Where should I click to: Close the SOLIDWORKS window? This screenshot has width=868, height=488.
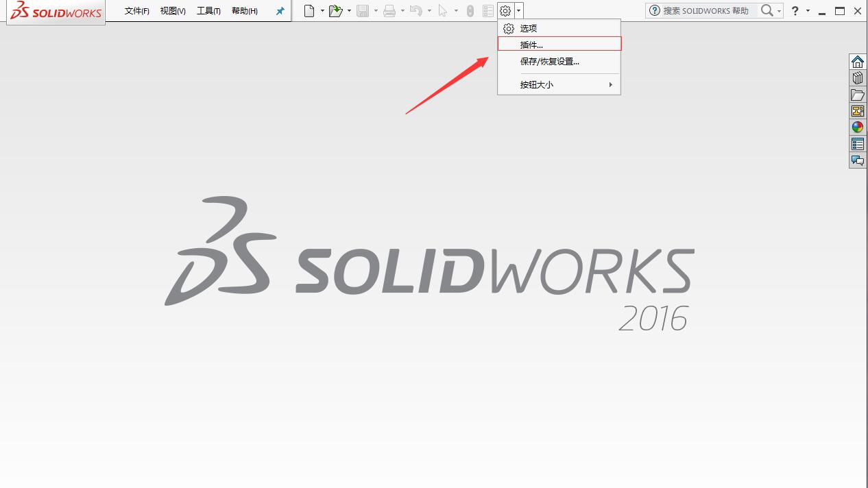(x=858, y=11)
